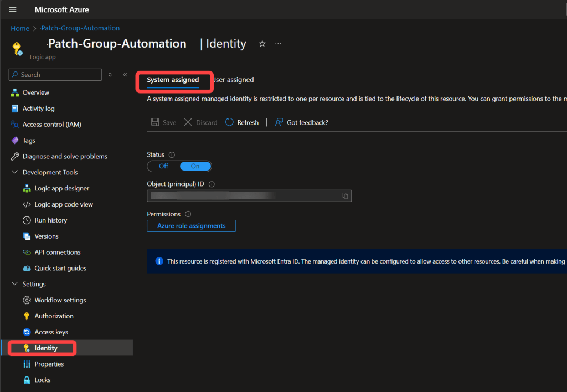The width and height of the screenshot is (567, 392).
Task: Switch to User assigned tab
Action: 234,80
